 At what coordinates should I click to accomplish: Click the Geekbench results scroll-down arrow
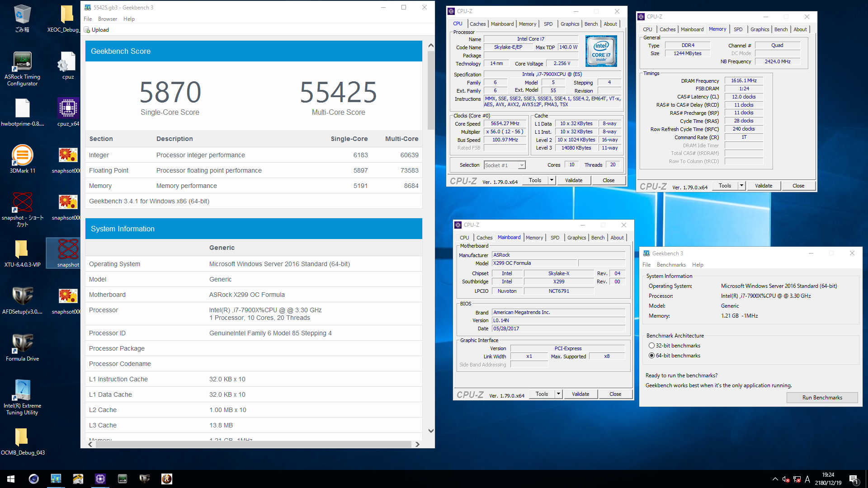[431, 431]
